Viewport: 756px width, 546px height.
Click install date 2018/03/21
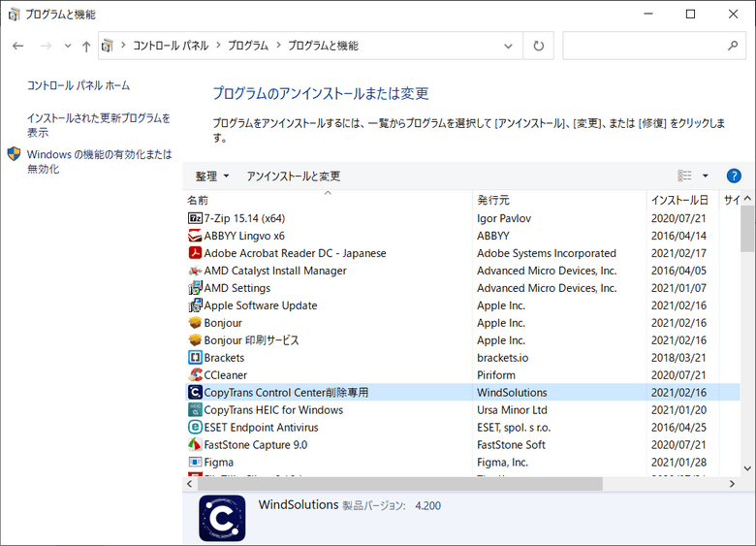(678, 358)
